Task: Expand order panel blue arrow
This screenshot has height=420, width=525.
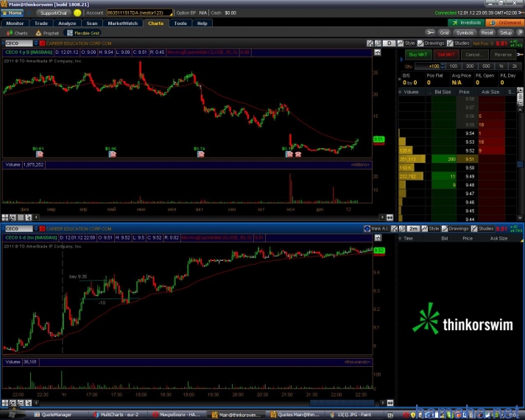Action: tap(401, 59)
